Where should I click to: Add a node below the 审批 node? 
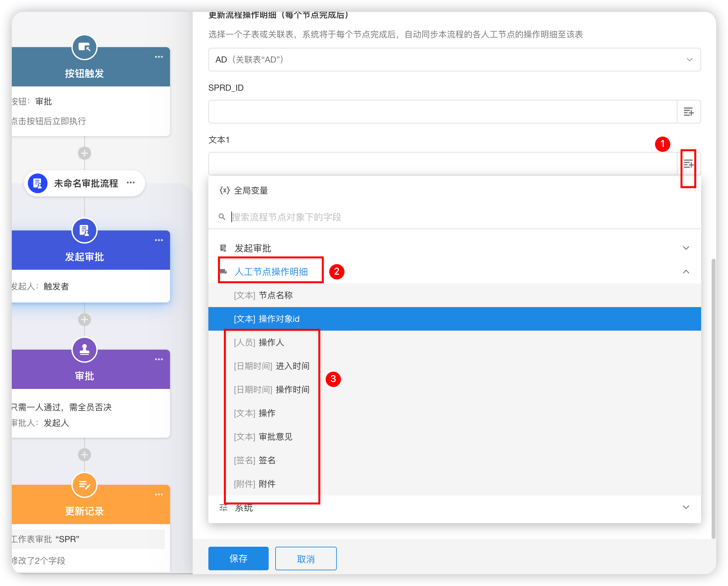click(84, 455)
